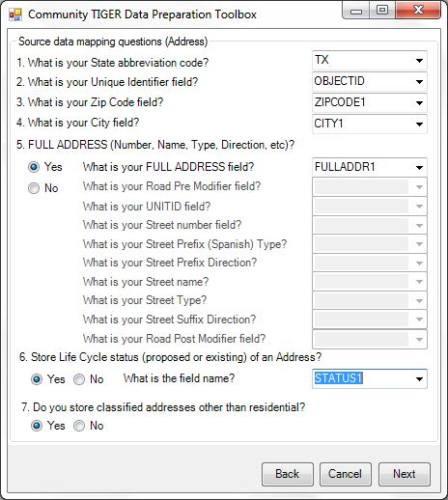Close the Data Preparation Toolbox window
Screen dimensions: 448x500
418,11
